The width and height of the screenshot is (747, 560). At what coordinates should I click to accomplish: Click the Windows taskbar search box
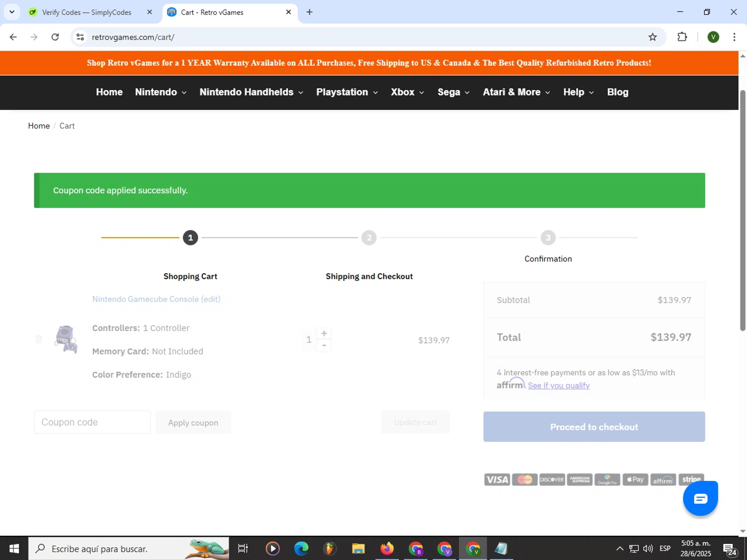128,549
